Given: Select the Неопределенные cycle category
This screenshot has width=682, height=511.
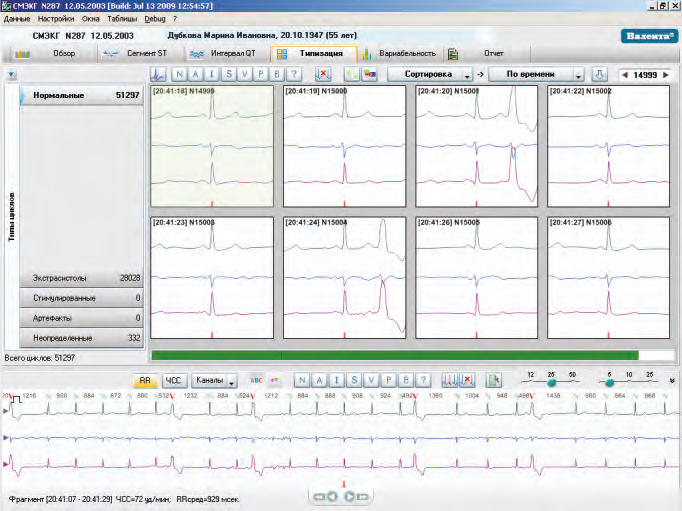Looking at the screenshot, I should tap(81, 338).
